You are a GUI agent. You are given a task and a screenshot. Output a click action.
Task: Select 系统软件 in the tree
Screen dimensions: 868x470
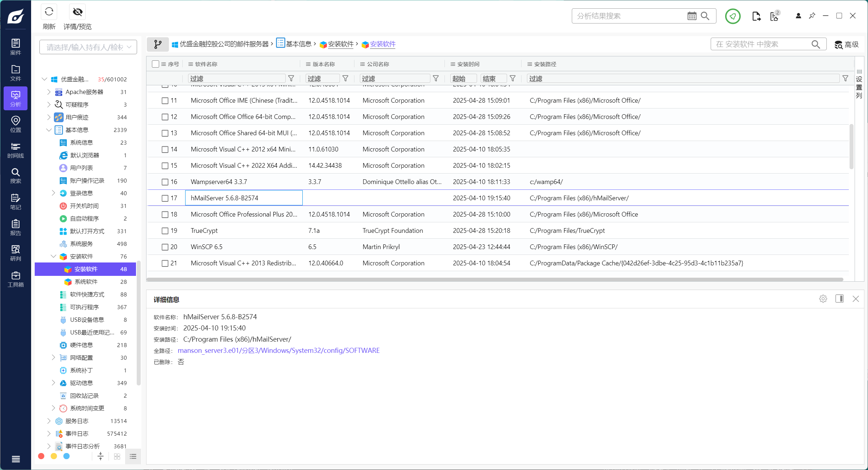pos(86,282)
